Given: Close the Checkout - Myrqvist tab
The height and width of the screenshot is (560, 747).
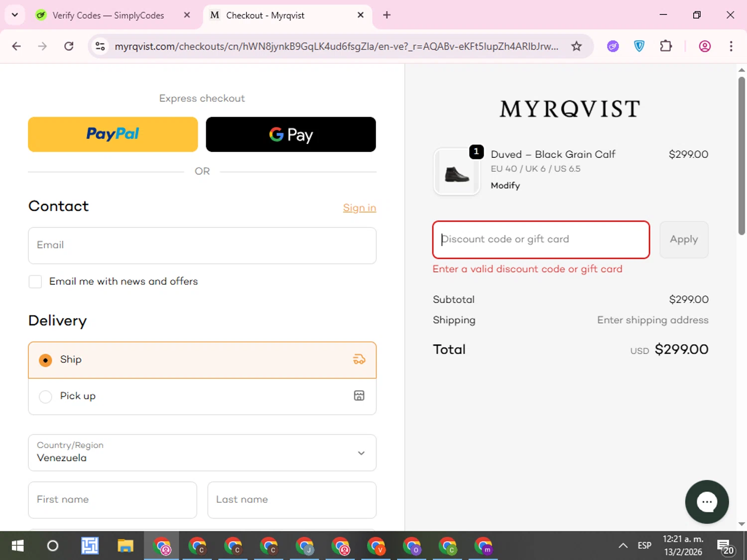Looking at the screenshot, I should point(361,15).
